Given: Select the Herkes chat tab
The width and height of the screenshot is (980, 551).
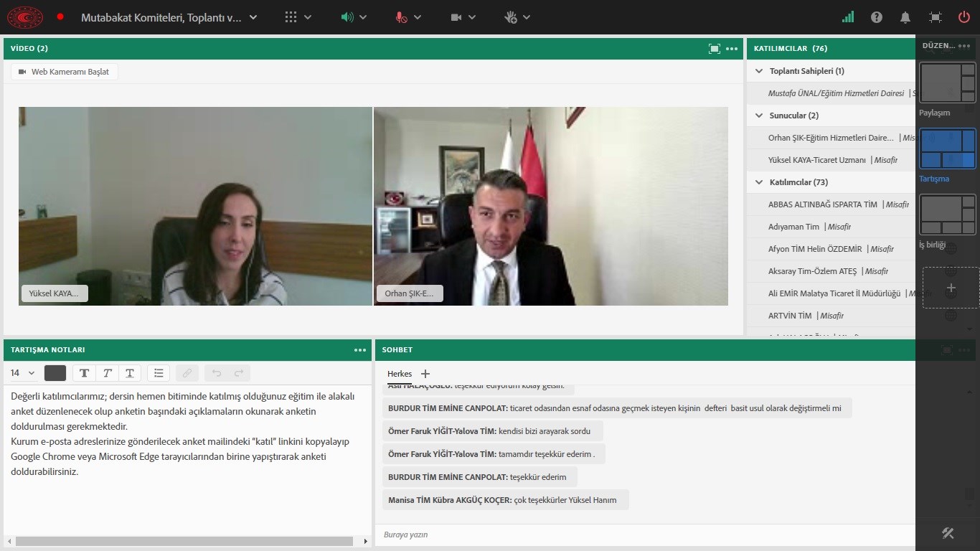Looking at the screenshot, I should 400,374.
